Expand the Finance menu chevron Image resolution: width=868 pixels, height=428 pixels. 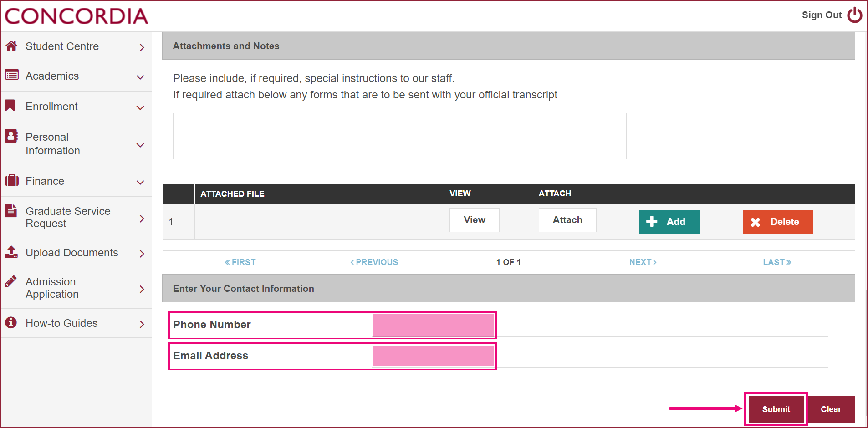tap(141, 183)
